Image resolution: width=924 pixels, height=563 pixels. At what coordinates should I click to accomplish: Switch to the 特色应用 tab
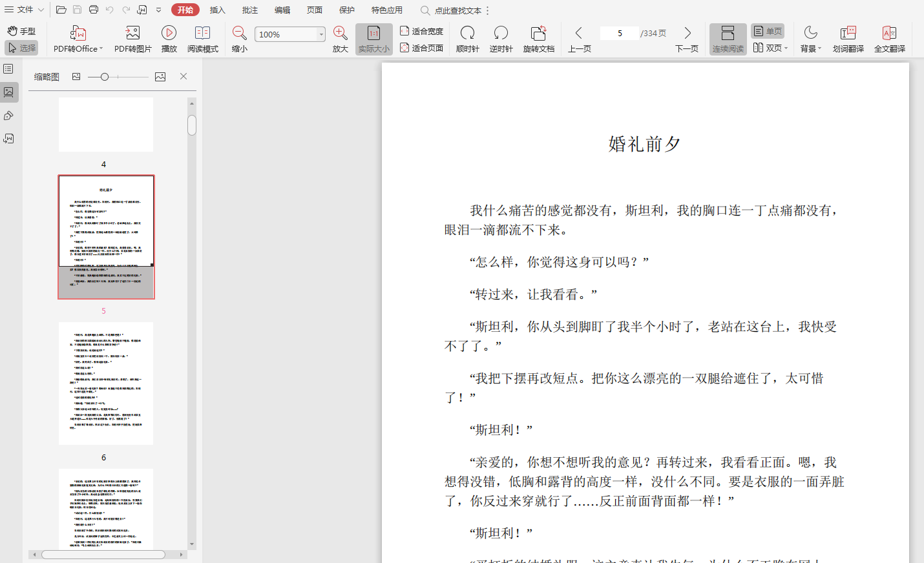click(386, 10)
